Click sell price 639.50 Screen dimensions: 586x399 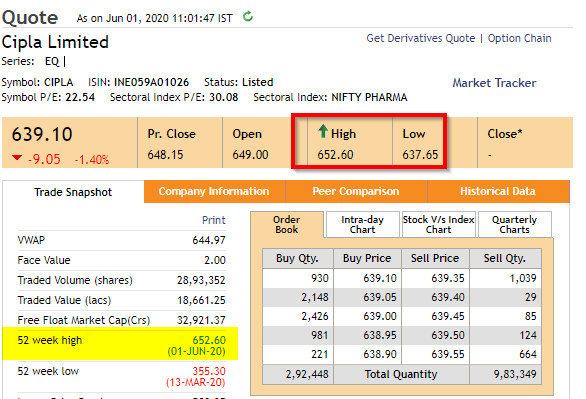(x=448, y=335)
